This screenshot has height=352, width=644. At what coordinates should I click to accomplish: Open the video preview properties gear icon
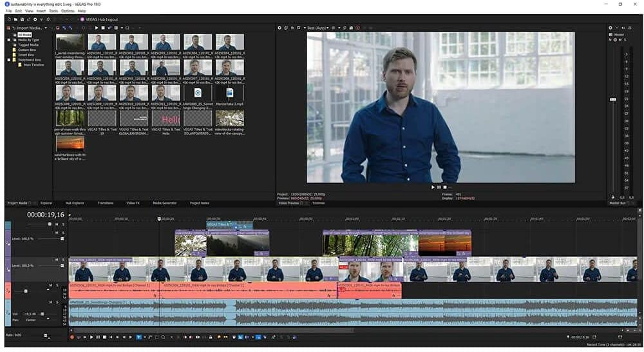(279, 28)
